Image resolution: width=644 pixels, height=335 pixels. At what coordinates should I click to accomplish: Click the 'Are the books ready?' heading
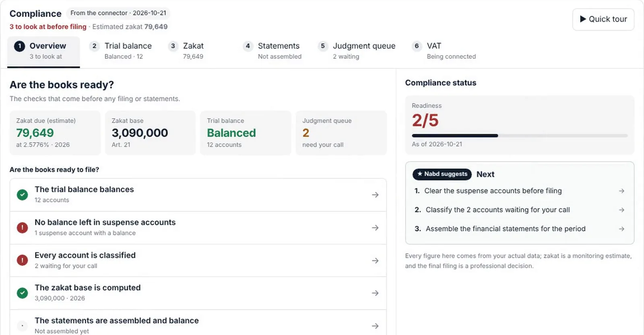point(62,85)
